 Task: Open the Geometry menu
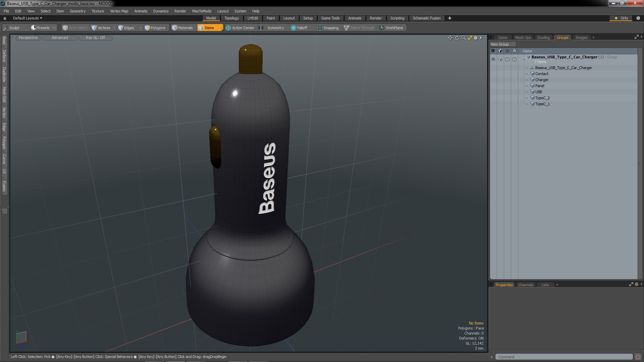coord(77,11)
